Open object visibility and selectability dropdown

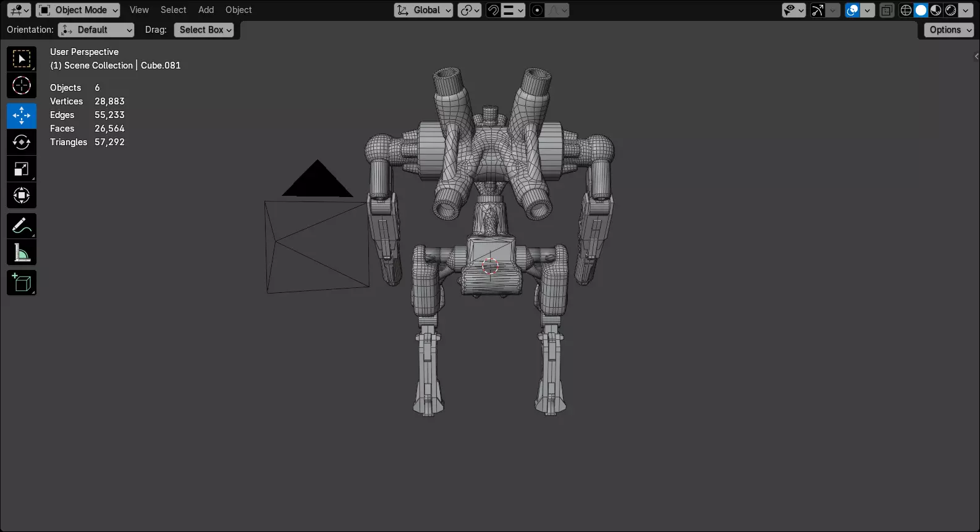793,10
